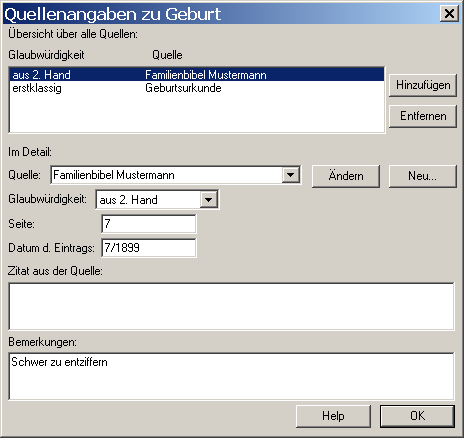464x438 pixels.
Task: Select the Geburtsurkunde list row
Action: [x=197, y=88]
